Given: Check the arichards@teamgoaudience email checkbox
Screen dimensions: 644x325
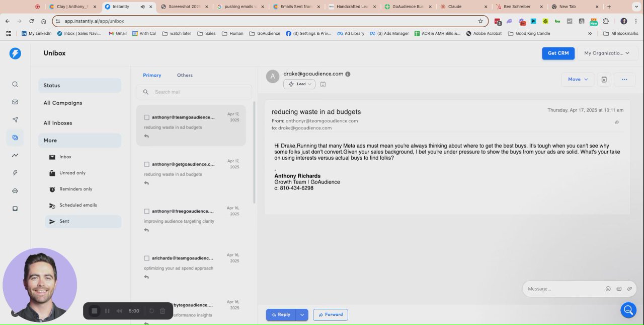Looking at the screenshot, I should [147, 258].
